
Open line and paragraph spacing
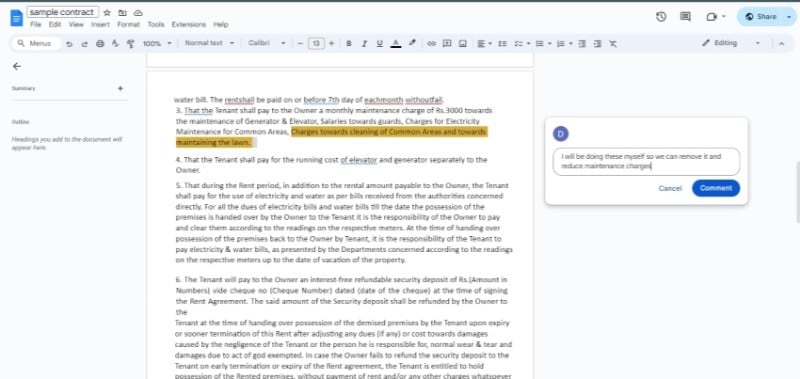click(503, 43)
